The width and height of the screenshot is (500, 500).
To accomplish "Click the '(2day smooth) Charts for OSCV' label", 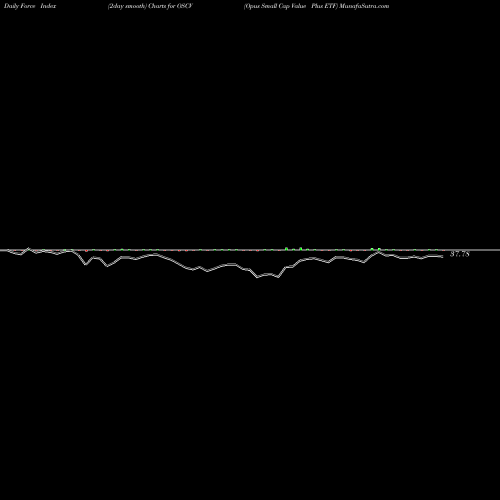I will coord(150,6).
